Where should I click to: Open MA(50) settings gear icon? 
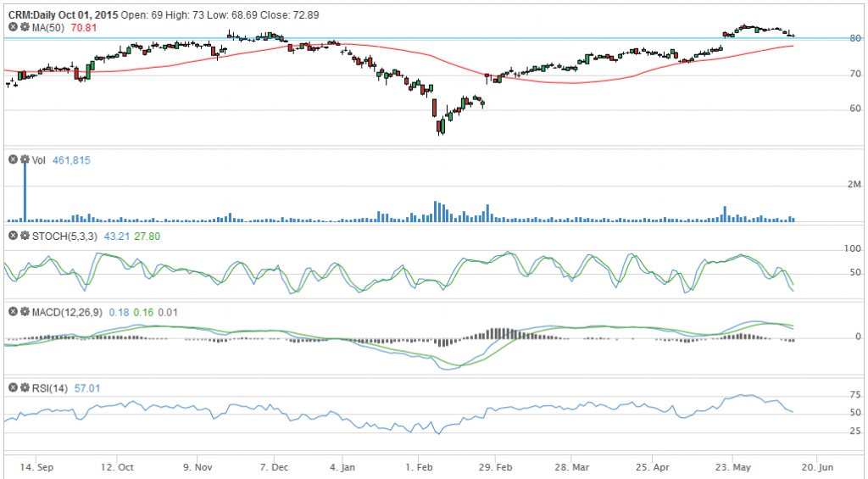(x=25, y=26)
